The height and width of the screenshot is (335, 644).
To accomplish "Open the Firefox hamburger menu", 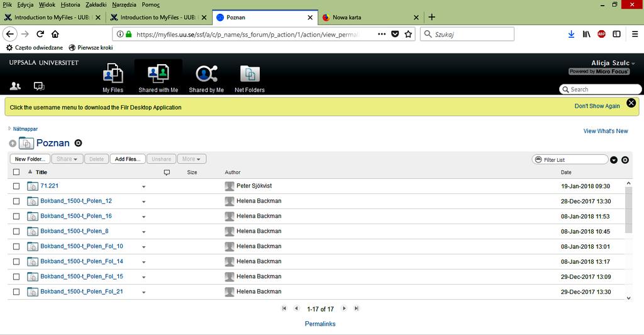I will (635, 34).
